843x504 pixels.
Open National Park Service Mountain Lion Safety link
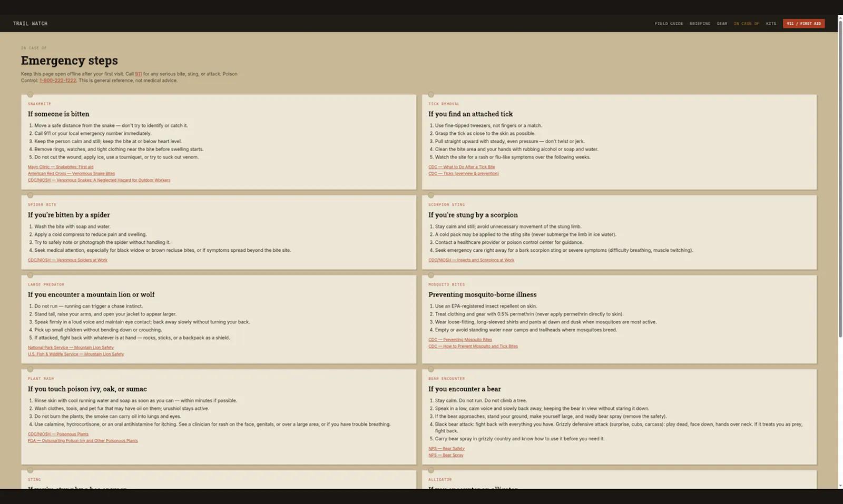point(71,348)
